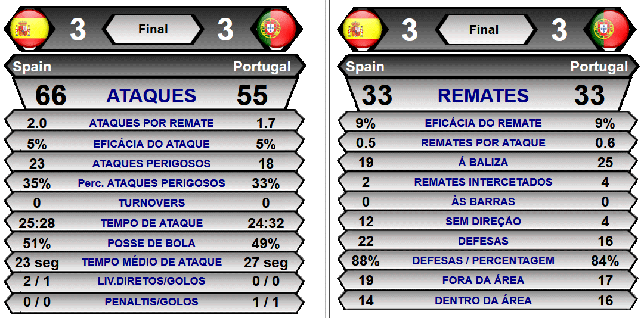
Task: Select the Final label in right scoreboard
Action: point(484,30)
